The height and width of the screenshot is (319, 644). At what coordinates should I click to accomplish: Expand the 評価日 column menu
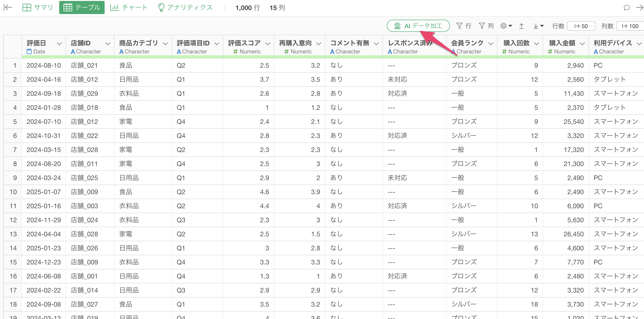[x=59, y=44]
